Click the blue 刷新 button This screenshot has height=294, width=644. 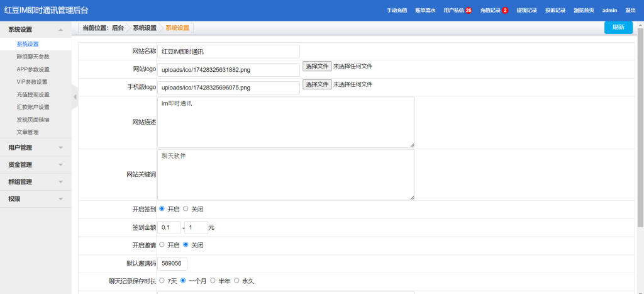[x=618, y=27]
